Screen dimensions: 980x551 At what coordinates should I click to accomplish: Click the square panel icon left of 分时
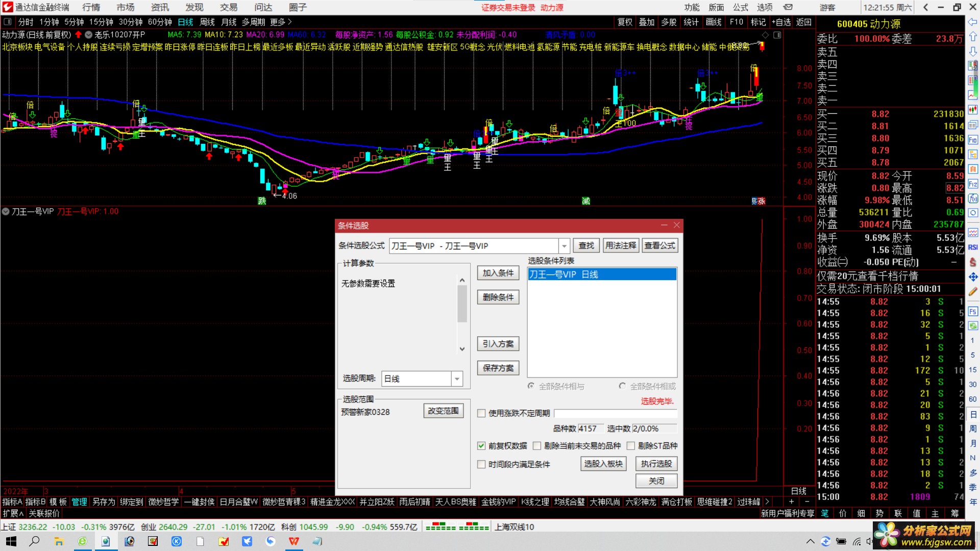click(x=8, y=22)
